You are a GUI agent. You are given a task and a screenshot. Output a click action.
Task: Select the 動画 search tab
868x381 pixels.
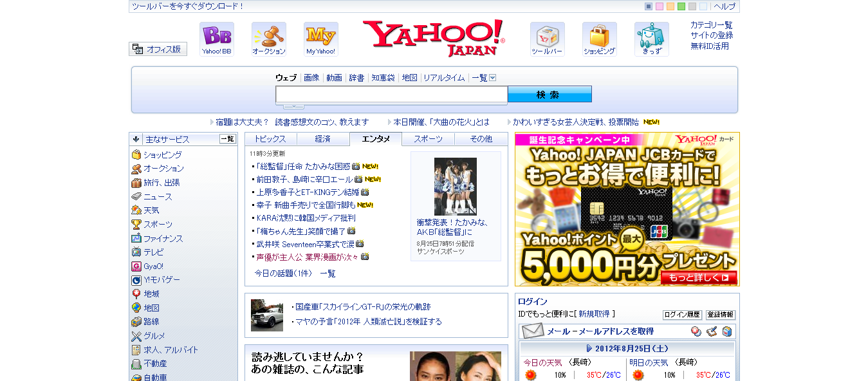tap(334, 78)
